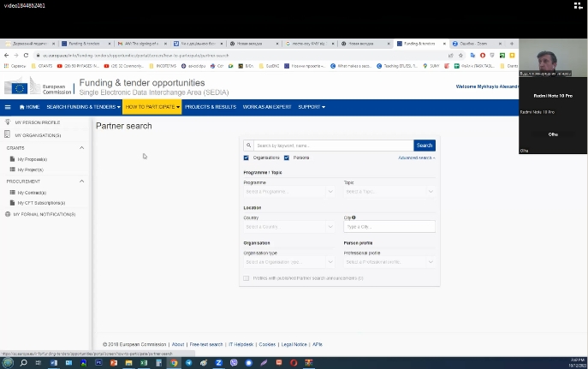The height and width of the screenshot is (369, 588).
Task: Open Opera in the taskbar
Action: [294, 363]
